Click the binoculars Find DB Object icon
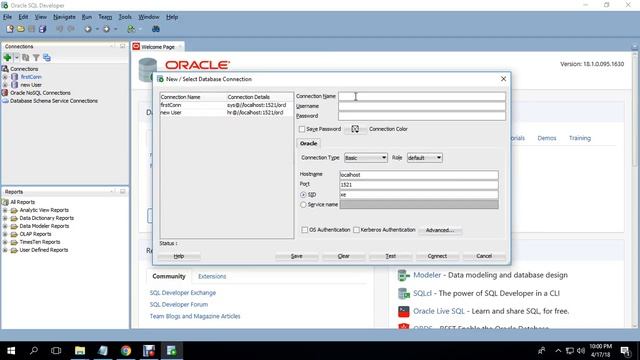 (x=156, y=29)
